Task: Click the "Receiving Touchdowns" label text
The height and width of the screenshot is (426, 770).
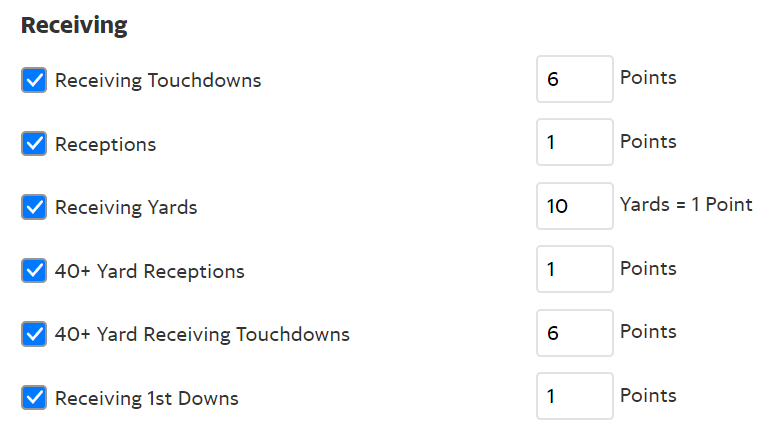Action: pos(158,81)
